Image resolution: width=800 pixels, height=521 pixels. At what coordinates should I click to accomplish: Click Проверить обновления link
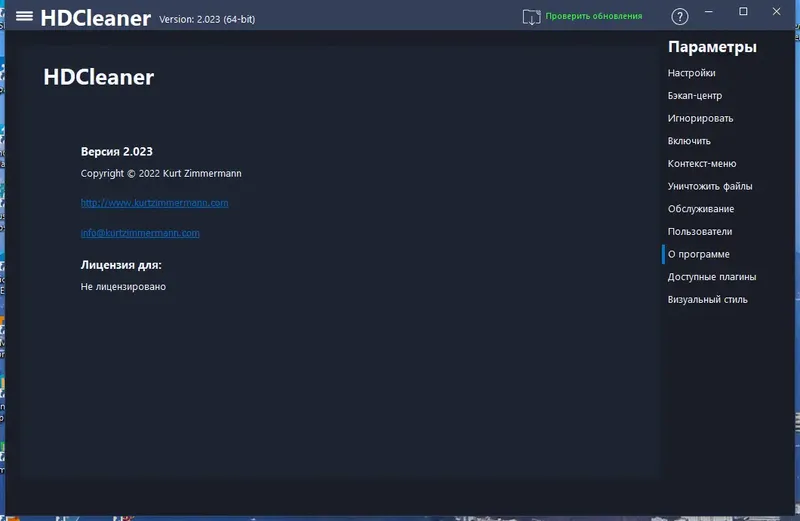click(x=594, y=16)
